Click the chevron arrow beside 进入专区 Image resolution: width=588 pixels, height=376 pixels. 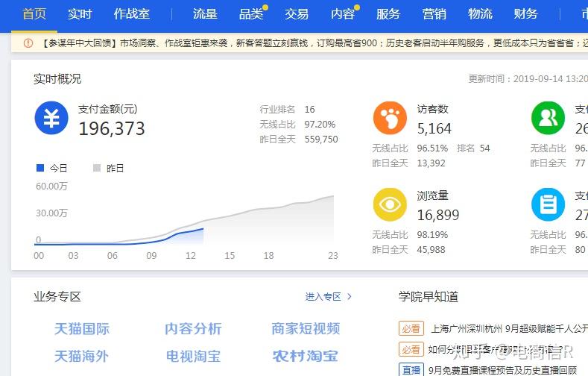click(350, 296)
